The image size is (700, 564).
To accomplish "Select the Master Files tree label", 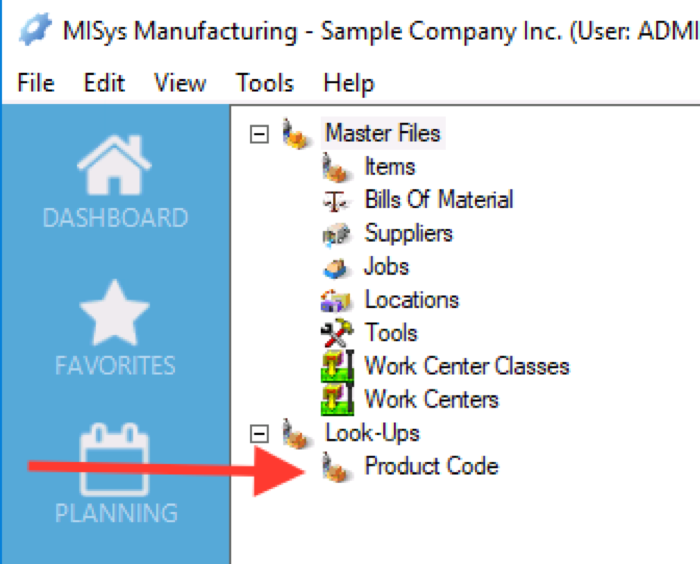I will click(383, 133).
